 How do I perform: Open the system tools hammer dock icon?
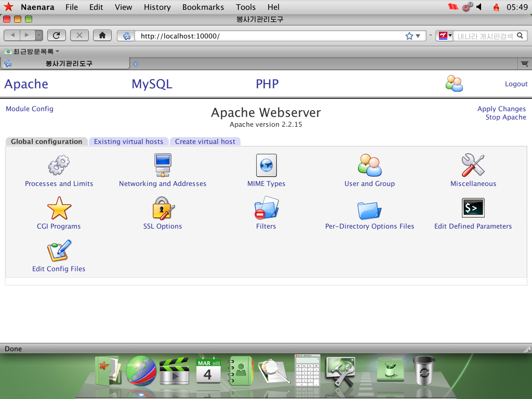(x=340, y=371)
